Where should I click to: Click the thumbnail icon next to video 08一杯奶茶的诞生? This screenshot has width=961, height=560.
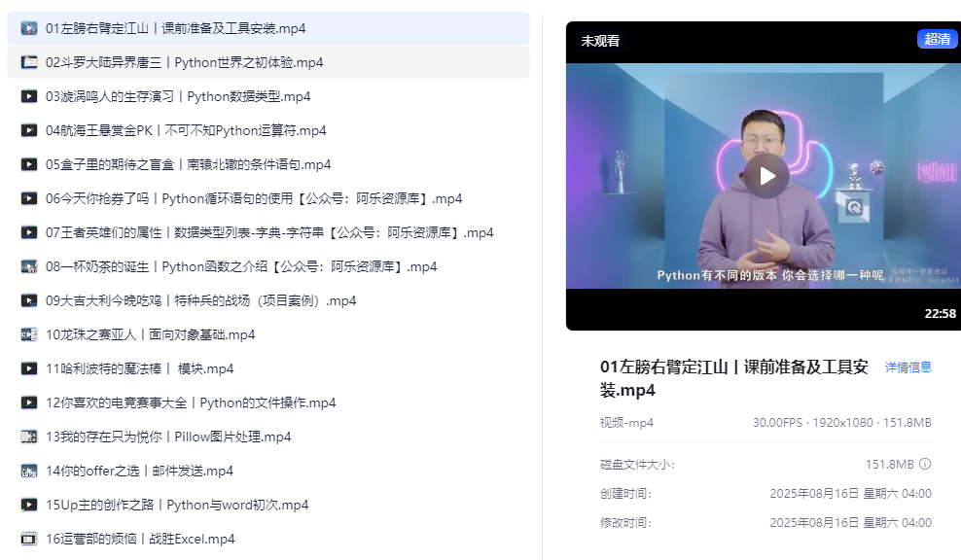click(x=29, y=266)
